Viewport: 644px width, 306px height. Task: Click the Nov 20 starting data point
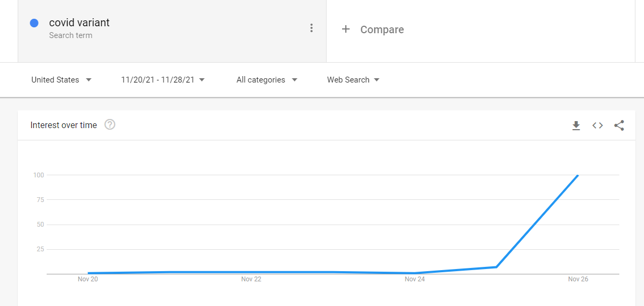click(x=88, y=273)
